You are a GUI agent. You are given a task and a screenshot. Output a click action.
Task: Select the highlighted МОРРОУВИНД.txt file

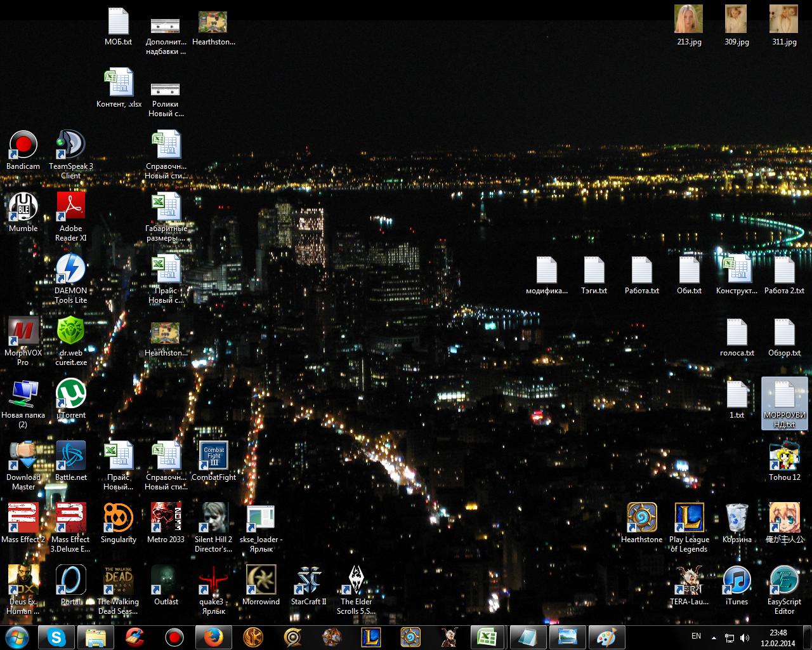coord(784,402)
